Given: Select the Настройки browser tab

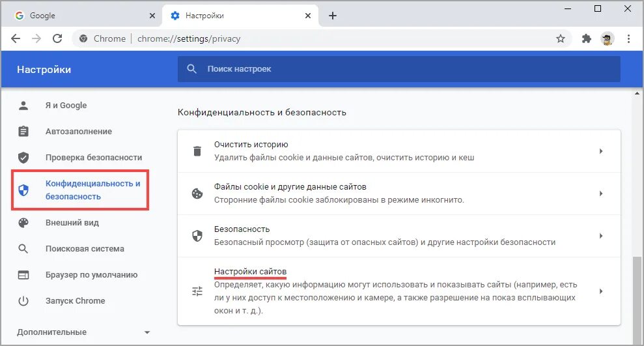Looking at the screenshot, I should [240, 16].
